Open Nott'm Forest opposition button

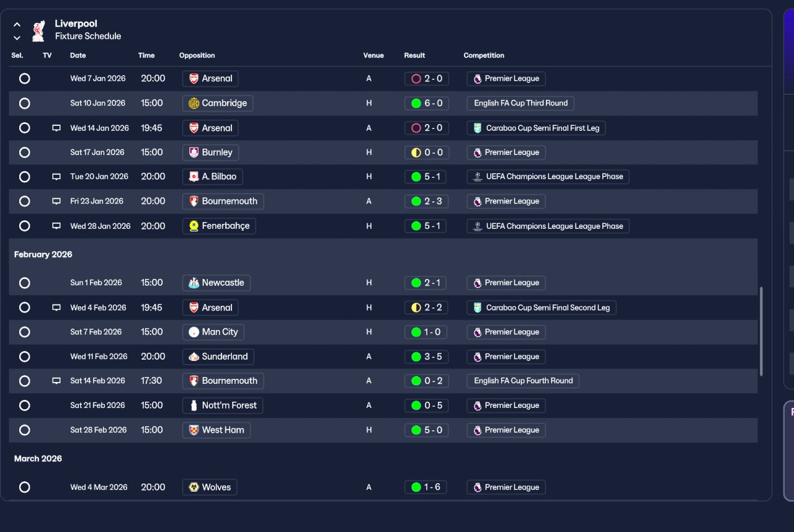point(223,406)
